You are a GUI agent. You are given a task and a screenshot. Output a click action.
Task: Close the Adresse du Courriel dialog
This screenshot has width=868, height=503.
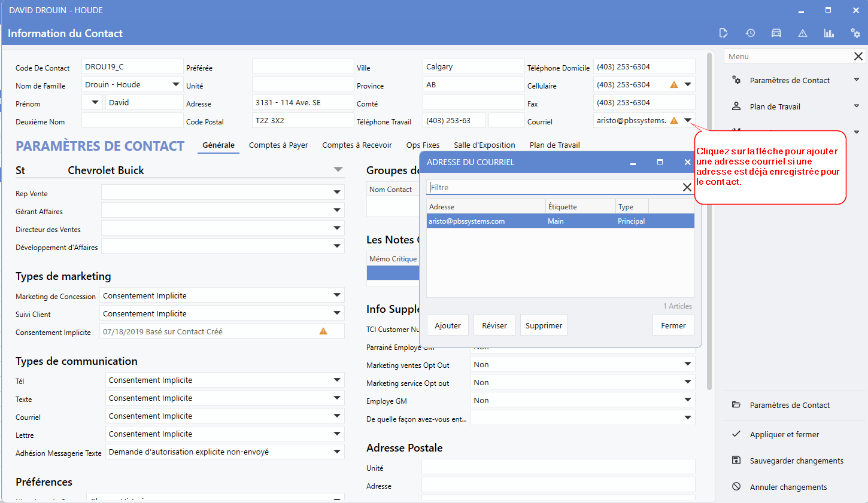pyautogui.click(x=687, y=162)
